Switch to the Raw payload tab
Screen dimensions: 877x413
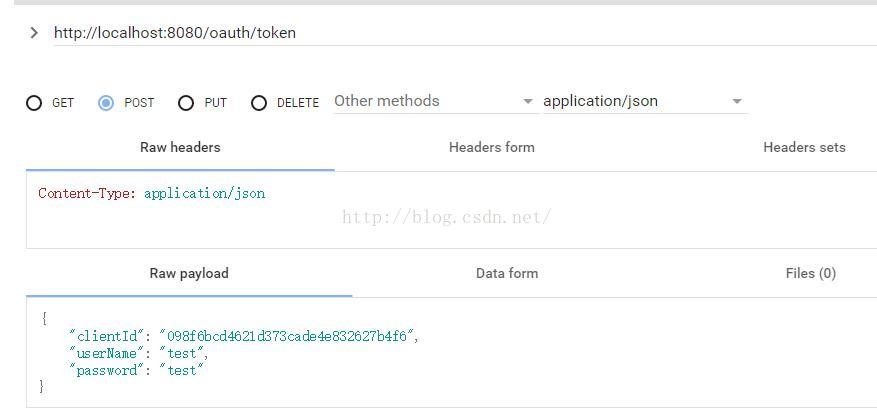tap(189, 273)
